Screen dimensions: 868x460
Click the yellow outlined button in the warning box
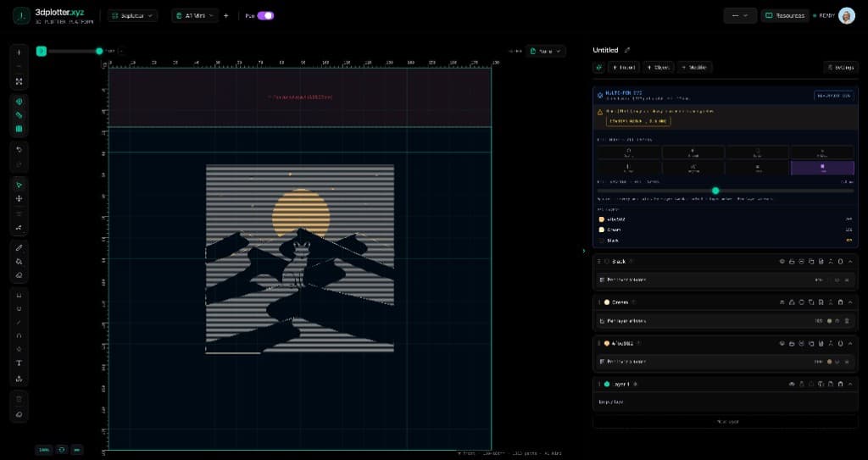[x=637, y=120]
